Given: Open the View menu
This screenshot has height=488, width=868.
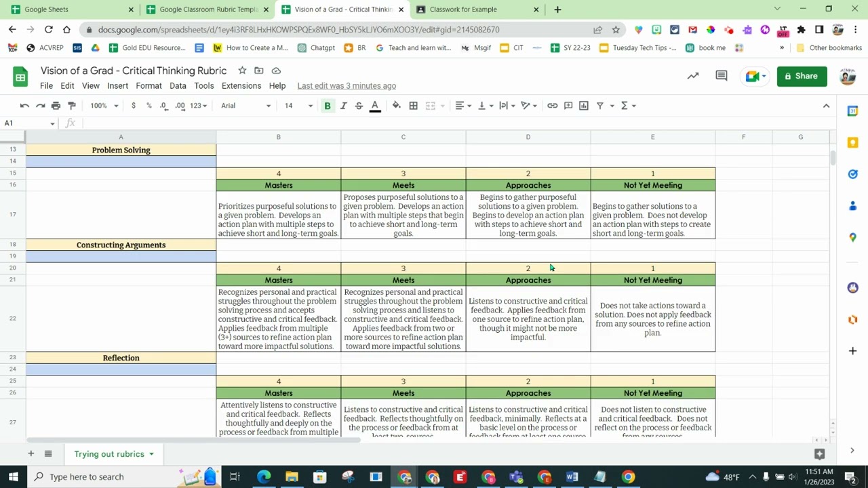Looking at the screenshot, I should pos(91,86).
